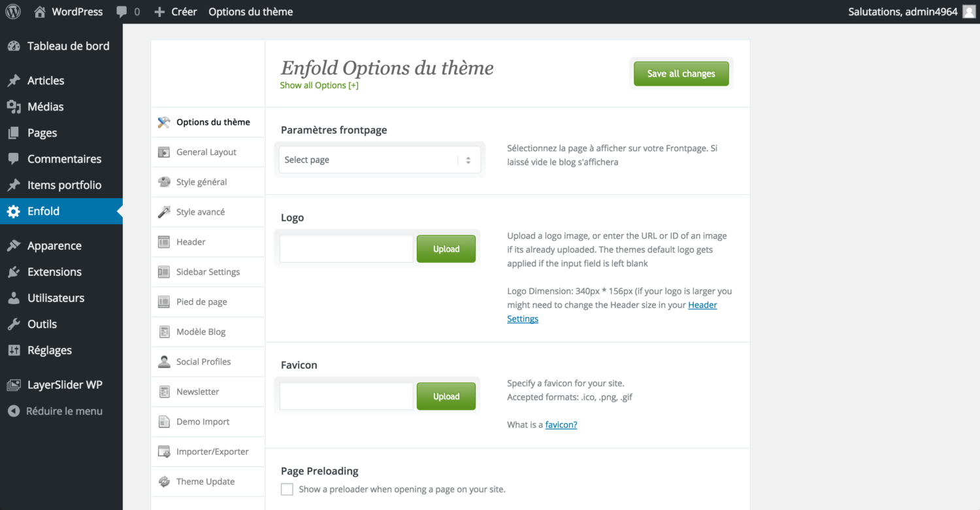Open the Pied de page tab

(x=208, y=302)
